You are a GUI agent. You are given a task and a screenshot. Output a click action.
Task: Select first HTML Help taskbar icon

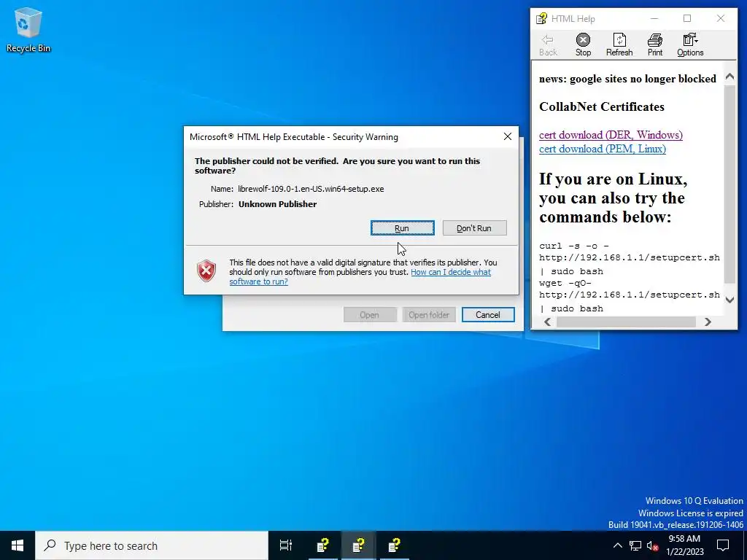coord(323,545)
